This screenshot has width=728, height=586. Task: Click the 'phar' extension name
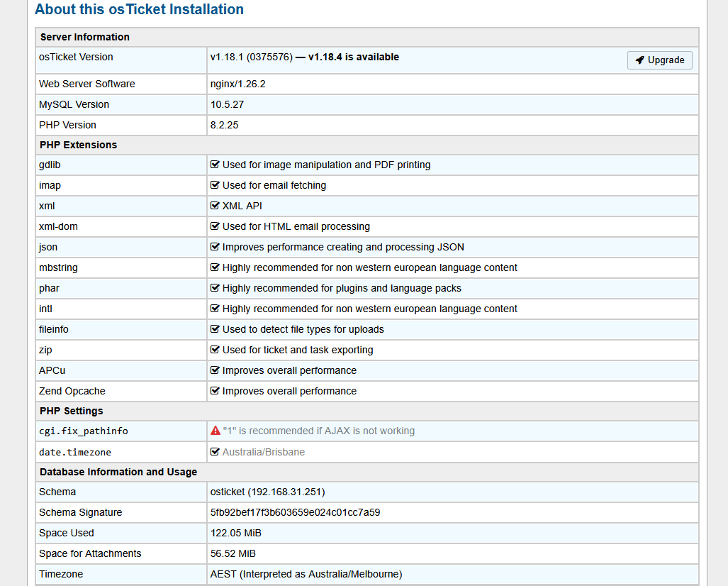[x=49, y=288]
